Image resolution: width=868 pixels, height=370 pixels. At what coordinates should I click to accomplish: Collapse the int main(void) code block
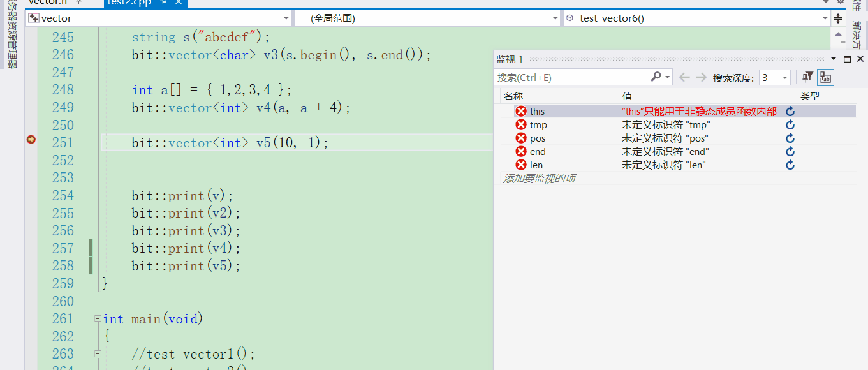pyautogui.click(x=98, y=318)
